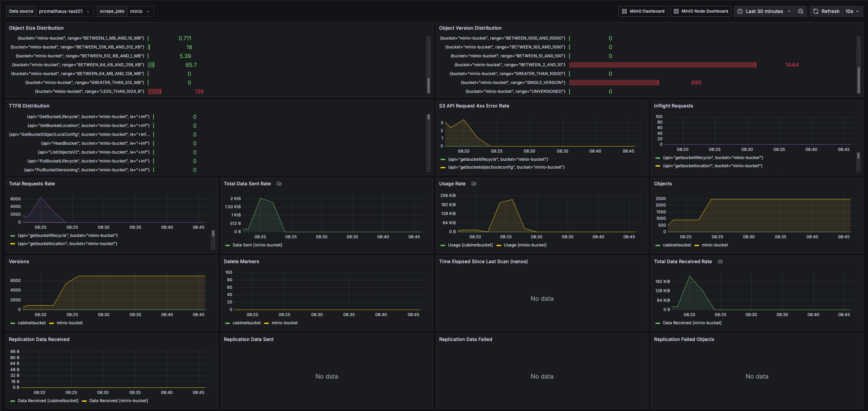This screenshot has height=411, width=868.
Task: Click the red BETWEEN_2_AND_10 bar gauge
Action: click(662, 65)
